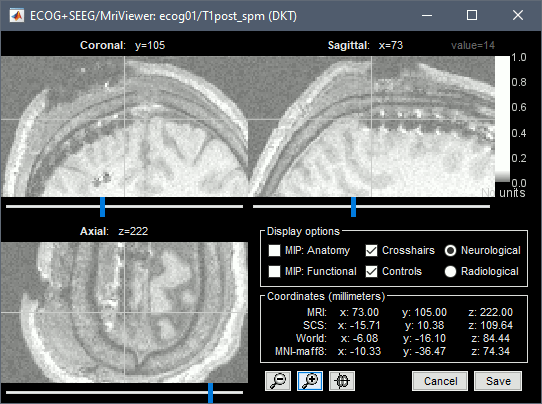The height and width of the screenshot is (404, 542).
Task: Click the sagittal slice slider handle
Action: tap(353, 207)
